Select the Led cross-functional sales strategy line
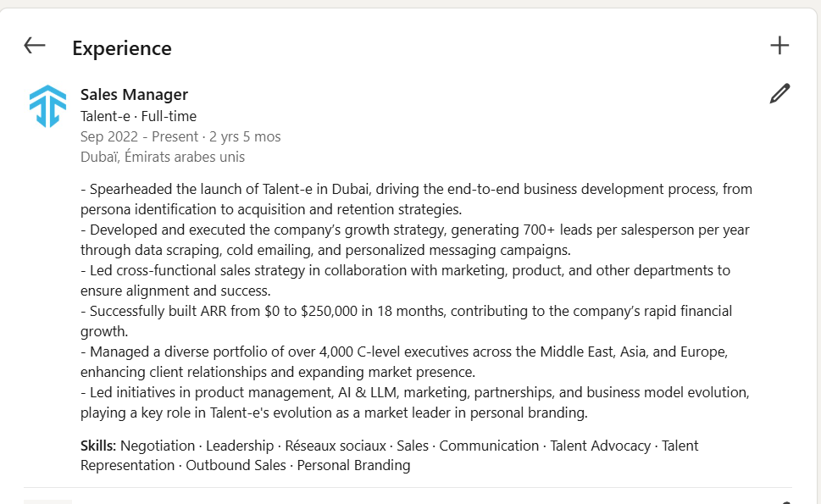 click(x=405, y=280)
